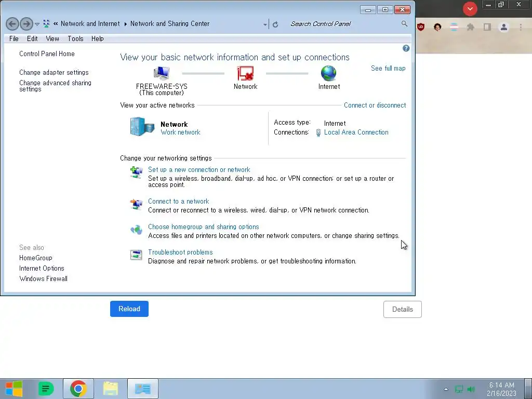Screen dimensions: 532x399
Task: Click the blue Reload button
Action: coord(129,309)
